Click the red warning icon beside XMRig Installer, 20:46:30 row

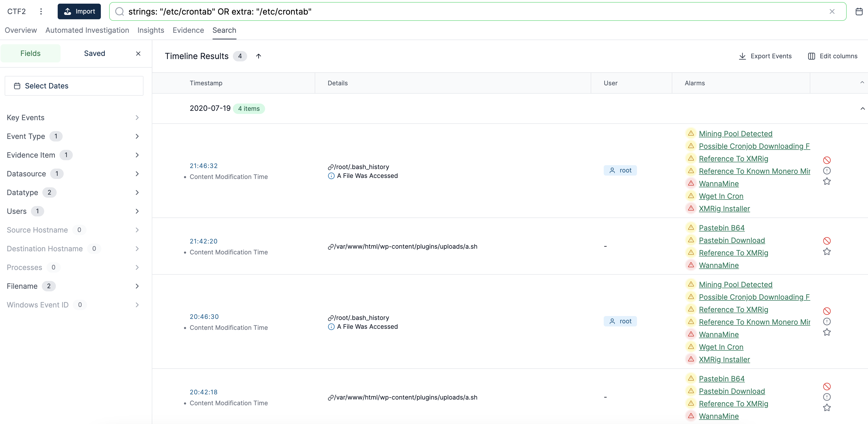tap(691, 359)
